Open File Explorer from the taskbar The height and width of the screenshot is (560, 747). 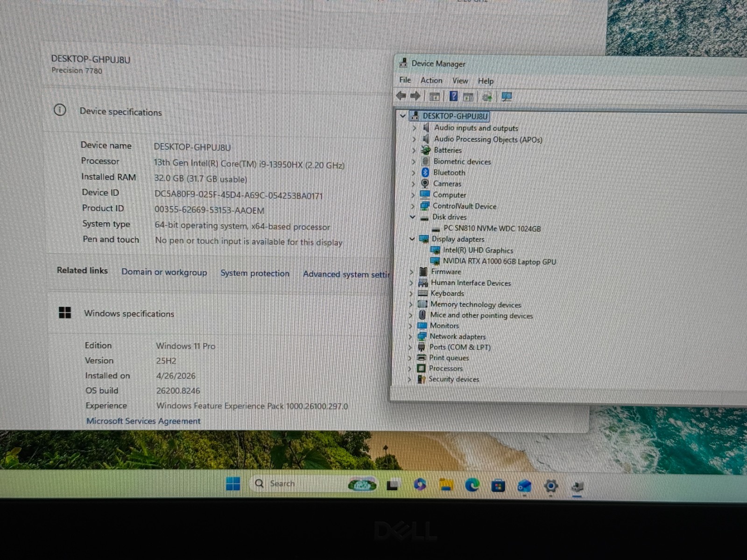(x=446, y=485)
